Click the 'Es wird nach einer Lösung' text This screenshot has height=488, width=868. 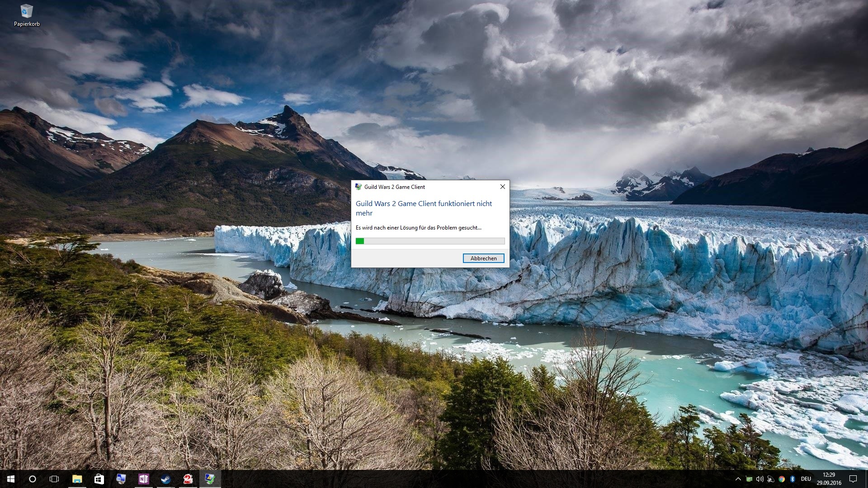click(418, 227)
